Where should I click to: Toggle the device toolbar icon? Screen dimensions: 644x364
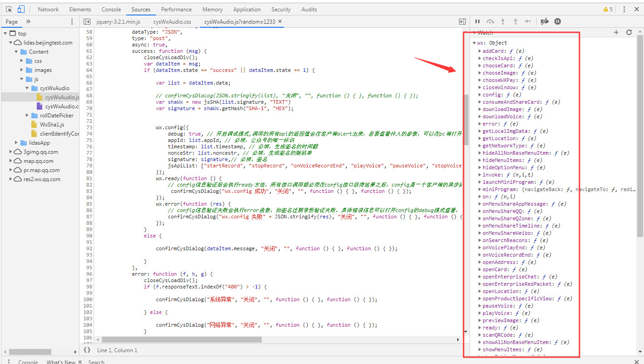click(x=21, y=9)
